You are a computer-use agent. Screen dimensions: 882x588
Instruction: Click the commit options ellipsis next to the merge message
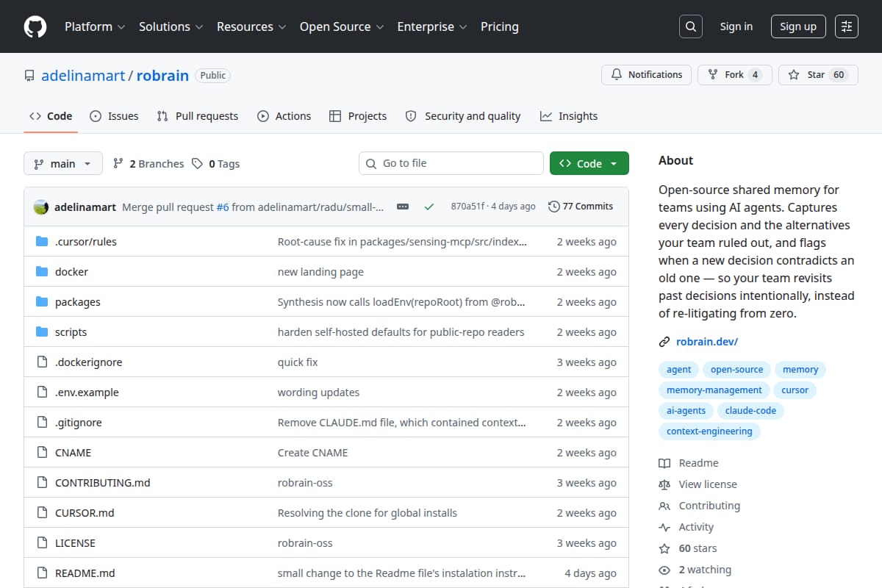click(x=403, y=207)
